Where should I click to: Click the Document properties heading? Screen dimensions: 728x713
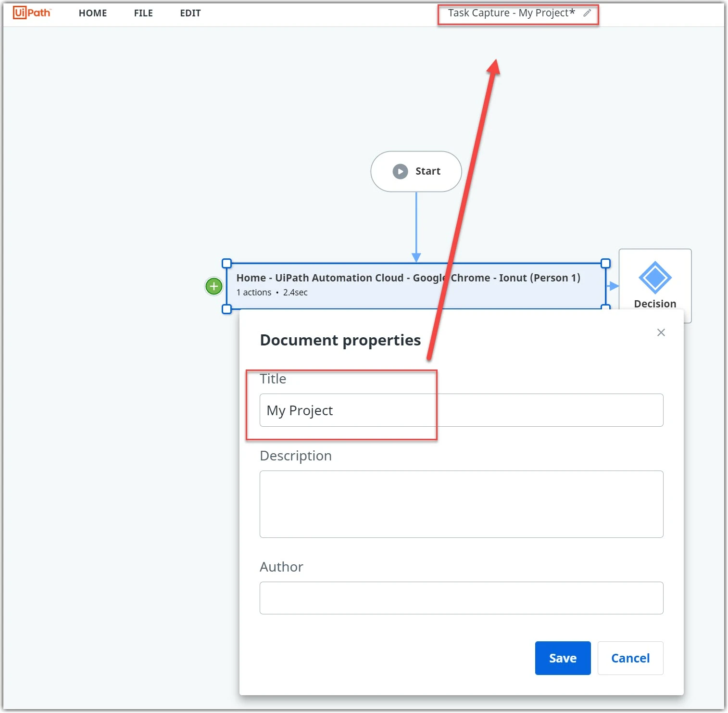[x=340, y=340]
